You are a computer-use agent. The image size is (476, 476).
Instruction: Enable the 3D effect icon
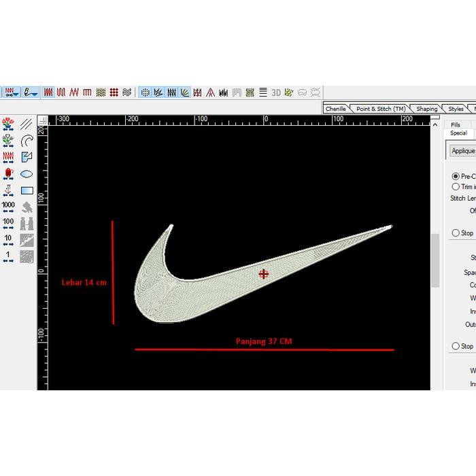pos(276,92)
